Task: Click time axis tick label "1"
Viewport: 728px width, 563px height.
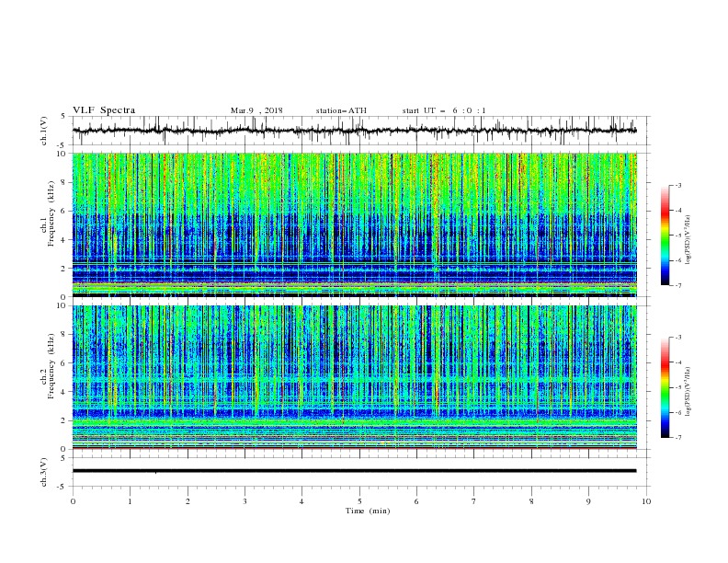Action: click(130, 501)
